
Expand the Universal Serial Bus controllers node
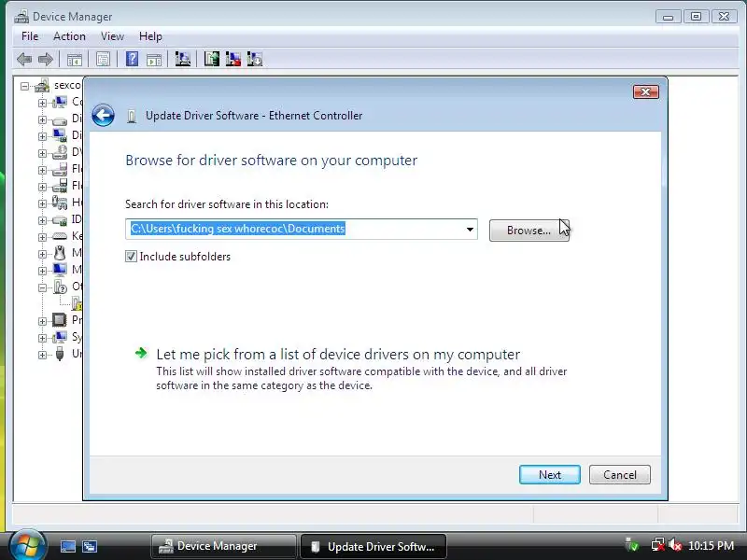pyautogui.click(x=42, y=355)
